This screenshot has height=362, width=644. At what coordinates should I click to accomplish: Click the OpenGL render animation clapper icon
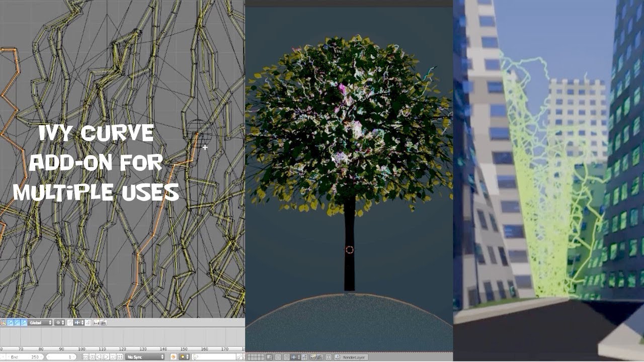tap(104, 322)
